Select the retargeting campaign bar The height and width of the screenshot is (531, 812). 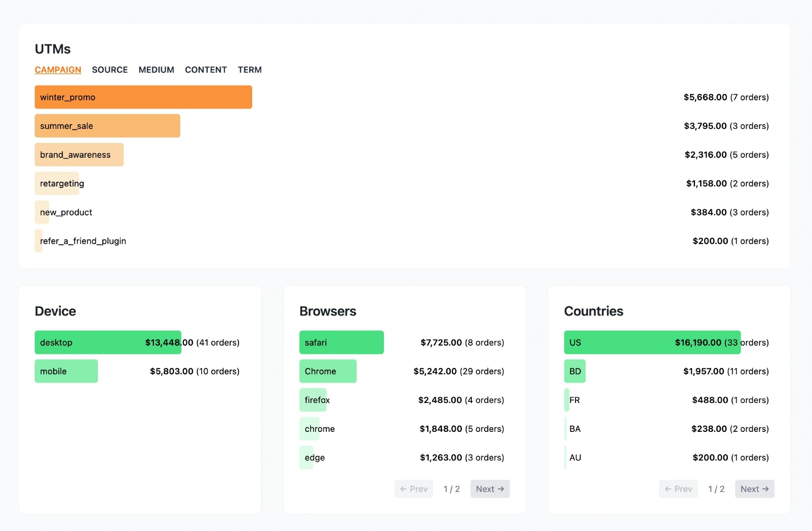tap(57, 183)
